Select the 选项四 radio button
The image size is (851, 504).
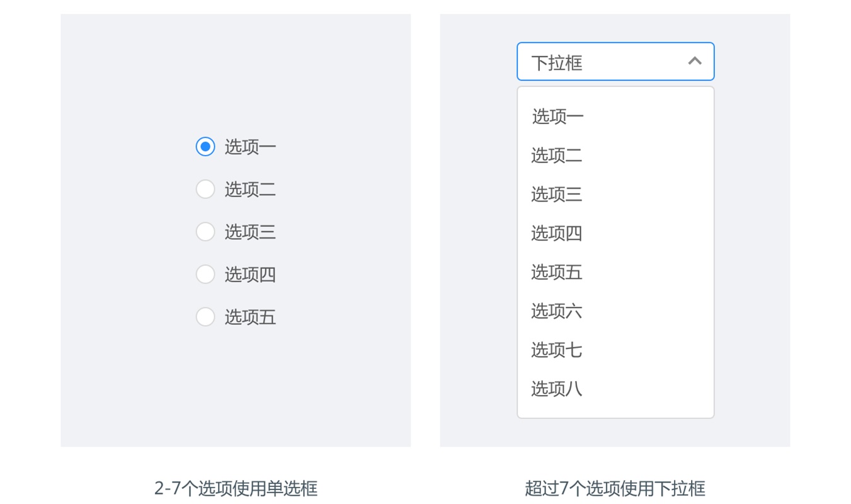[205, 274]
